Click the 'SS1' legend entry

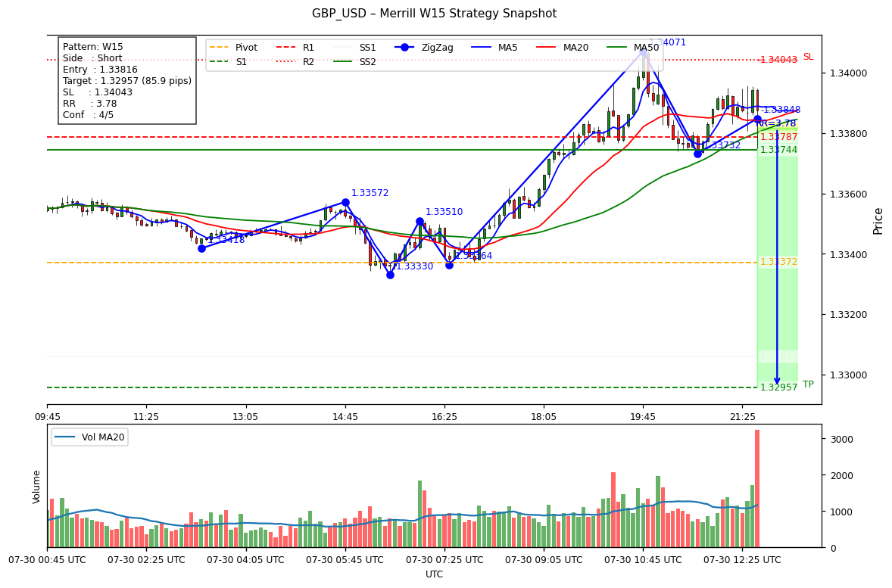354,48
